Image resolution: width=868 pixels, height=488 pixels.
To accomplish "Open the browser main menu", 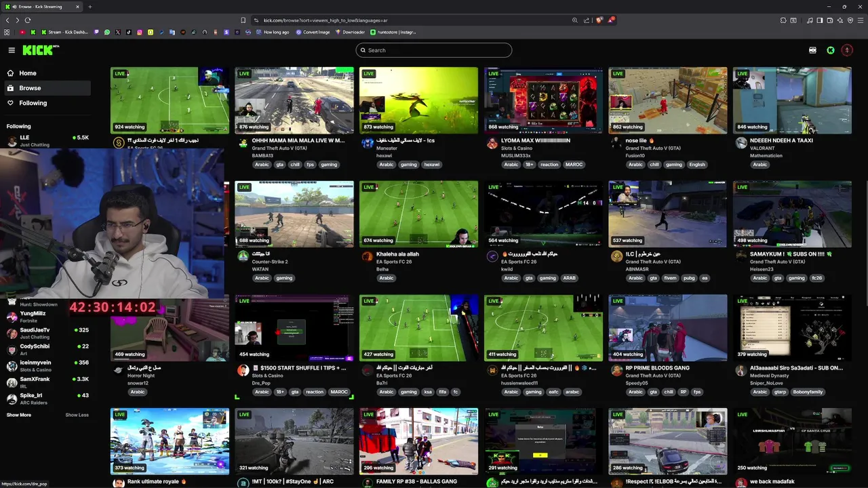I will click(861, 20).
